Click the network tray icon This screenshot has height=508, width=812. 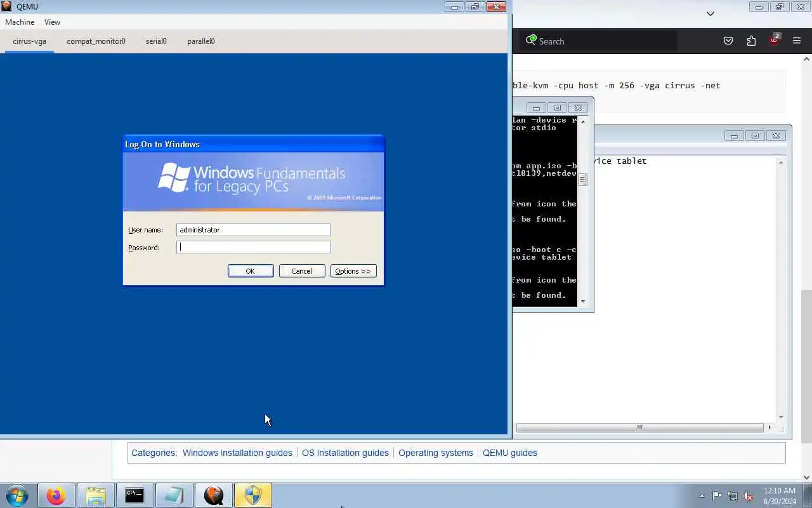(x=733, y=496)
